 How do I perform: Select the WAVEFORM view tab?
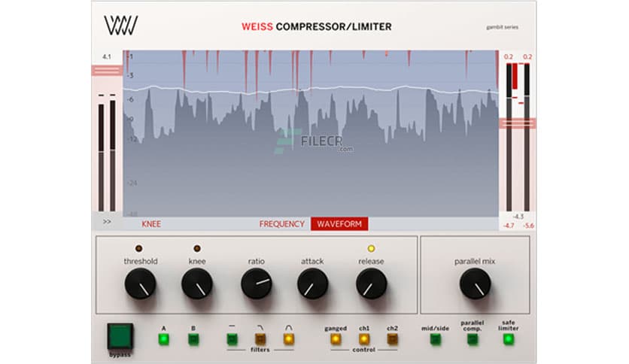pyautogui.click(x=339, y=224)
